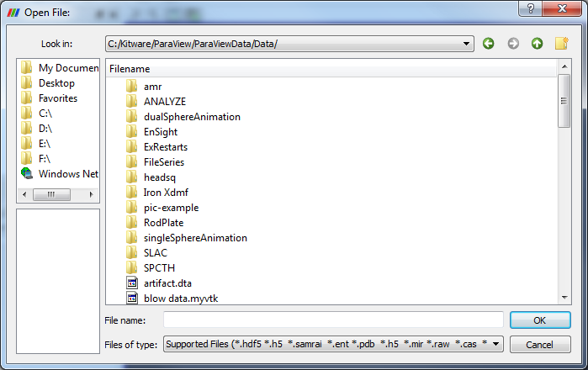Select the C:\ drive in sidebar
The height and width of the screenshot is (370, 588).
pos(45,114)
